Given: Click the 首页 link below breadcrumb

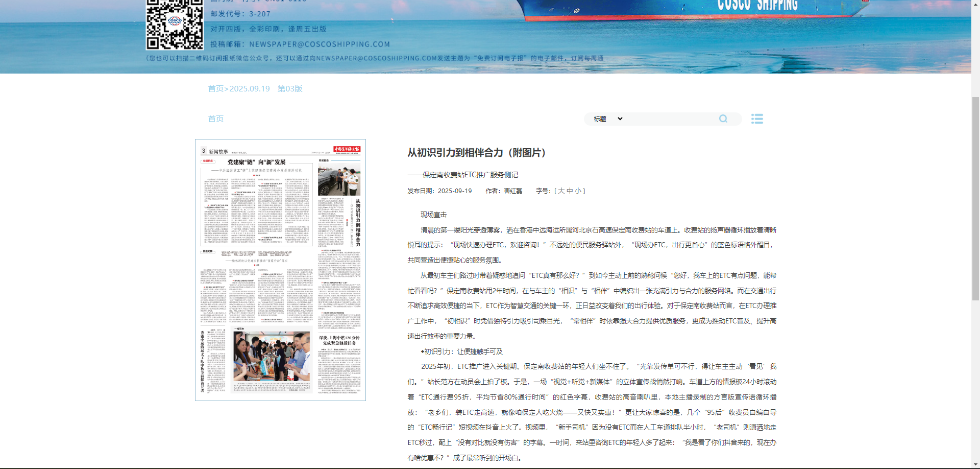Looking at the screenshot, I should coord(215,119).
